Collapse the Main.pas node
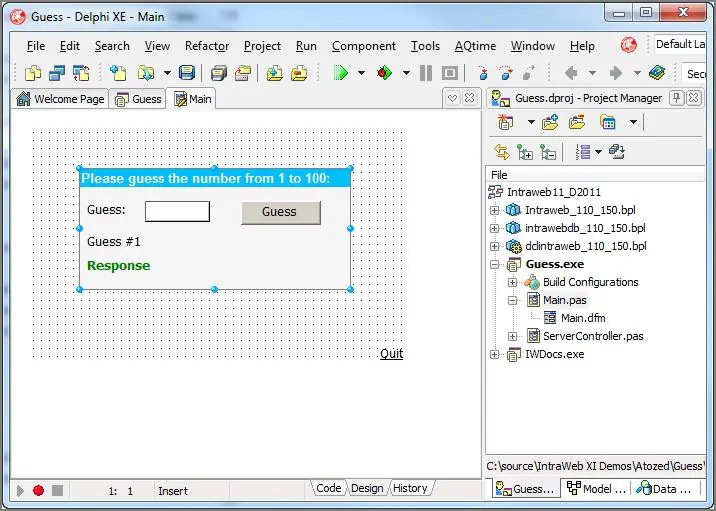The image size is (716, 511). (512, 300)
